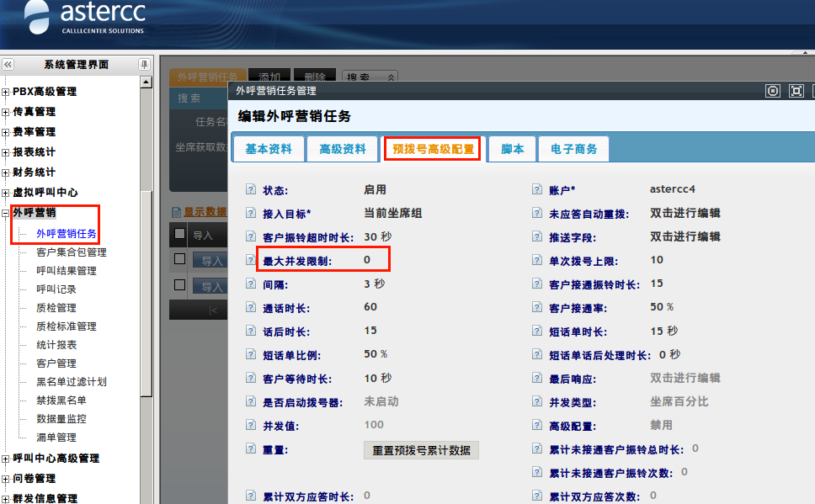This screenshot has width=815, height=504.
Task: Check the second row checkbox in task list
Action: 179,284
